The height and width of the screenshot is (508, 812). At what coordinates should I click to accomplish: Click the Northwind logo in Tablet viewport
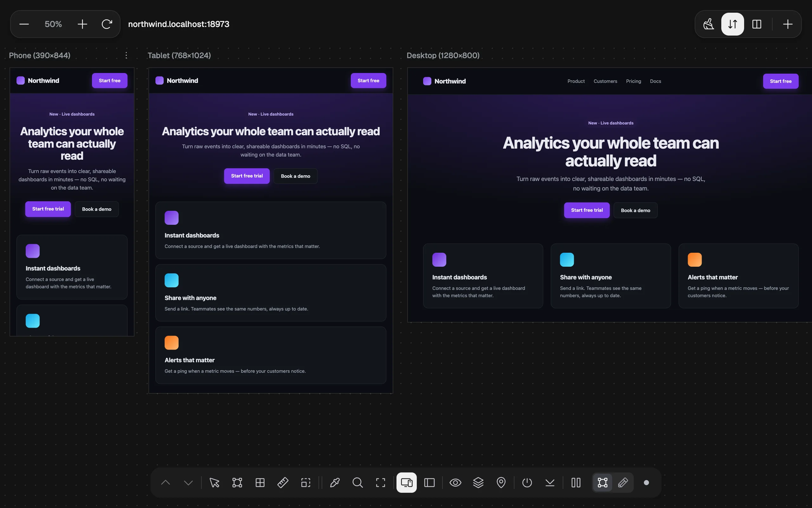pyautogui.click(x=177, y=81)
